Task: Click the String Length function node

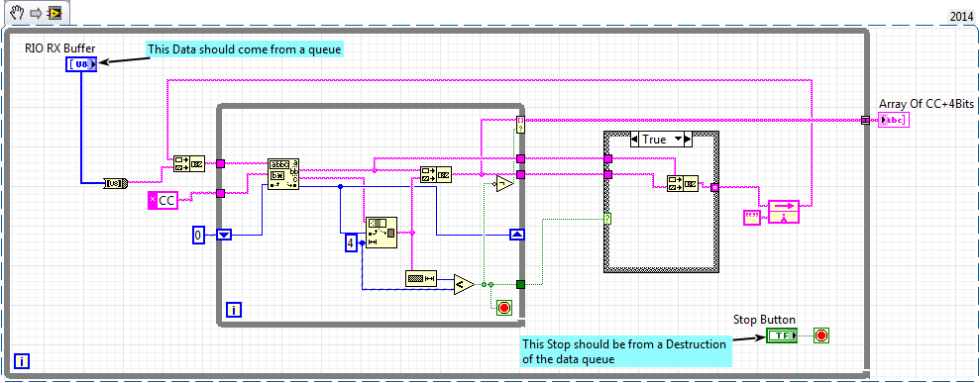Action: point(421,279)
